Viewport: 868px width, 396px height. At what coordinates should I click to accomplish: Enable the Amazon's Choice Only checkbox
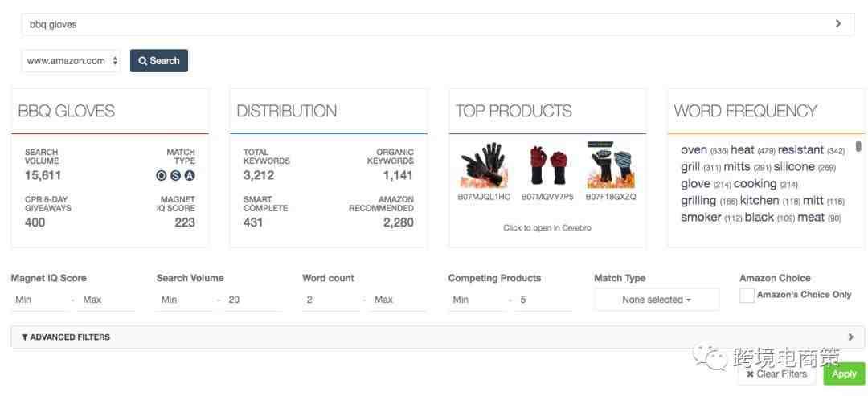click(747, 296)
